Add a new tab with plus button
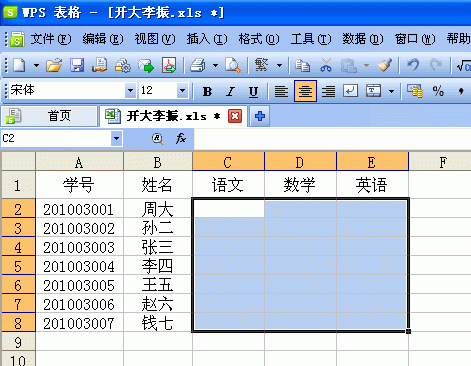Viewport: 471px width, 366px height. (260, 116)
